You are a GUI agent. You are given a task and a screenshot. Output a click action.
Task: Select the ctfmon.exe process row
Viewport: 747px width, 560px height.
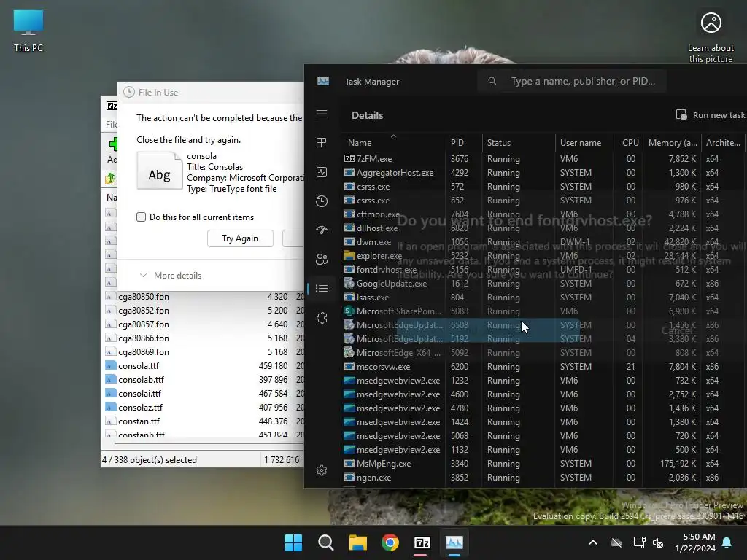[543, 214]
